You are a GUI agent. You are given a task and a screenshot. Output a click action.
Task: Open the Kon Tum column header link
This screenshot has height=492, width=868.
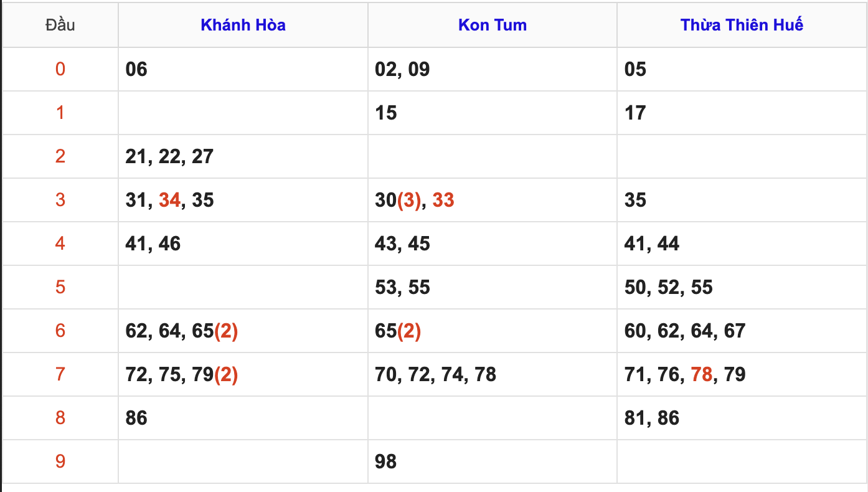click(492, 25)
